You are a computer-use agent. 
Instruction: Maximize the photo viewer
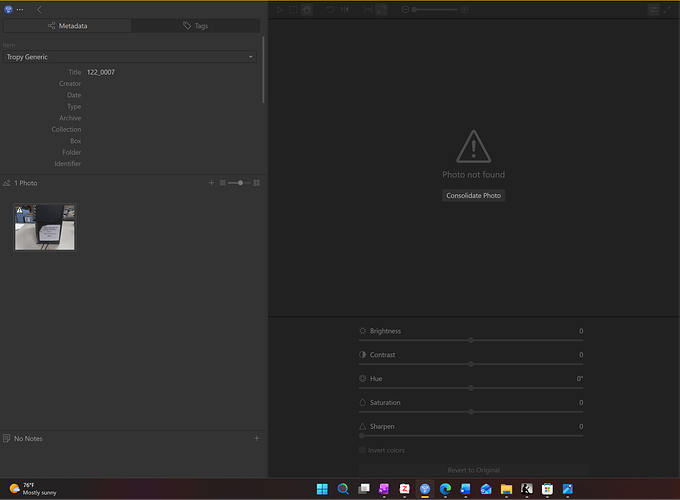tap(667, 10)
